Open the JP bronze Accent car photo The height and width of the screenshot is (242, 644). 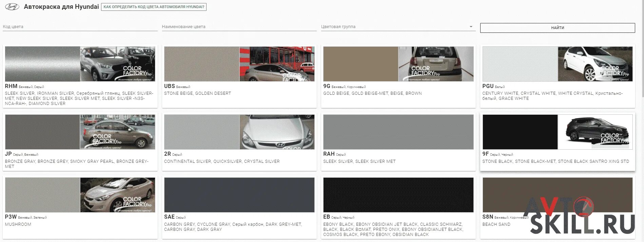[x=118, y=132]
